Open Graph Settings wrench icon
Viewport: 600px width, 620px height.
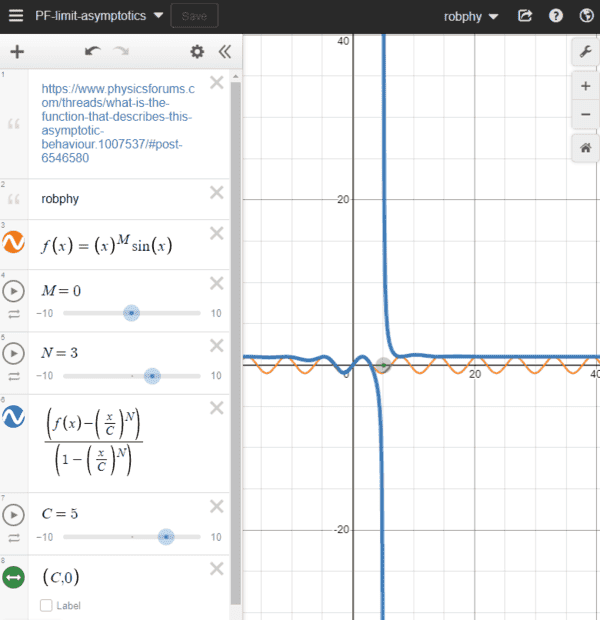pos(585,52)
